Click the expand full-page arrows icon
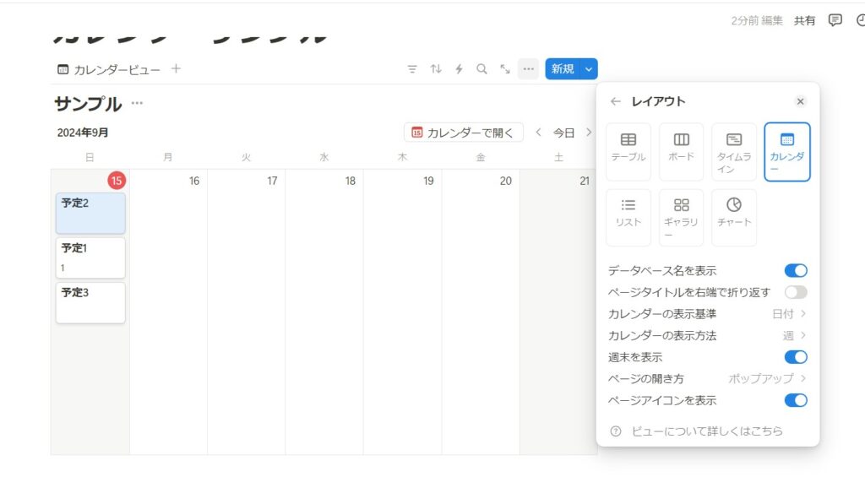The width and height of the screenshot is (865, 504). [x=505, y=69]
